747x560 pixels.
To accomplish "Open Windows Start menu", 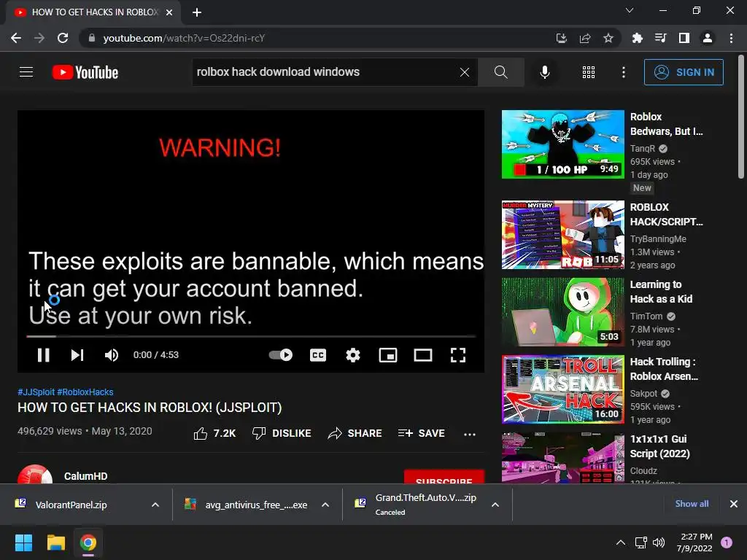I will pos(23,542).
